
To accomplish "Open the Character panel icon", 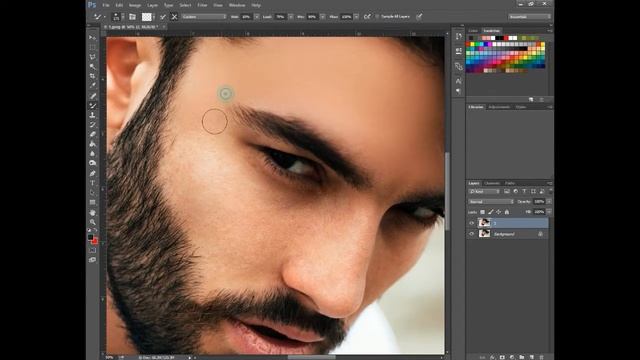I will (x=459, y=81).
